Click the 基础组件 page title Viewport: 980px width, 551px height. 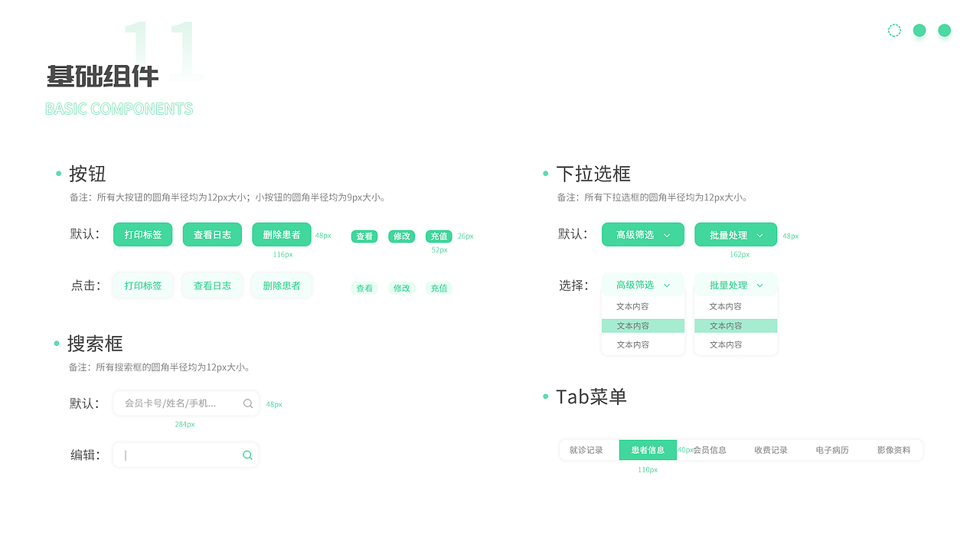pyautogui.click(x=103, y=76)
